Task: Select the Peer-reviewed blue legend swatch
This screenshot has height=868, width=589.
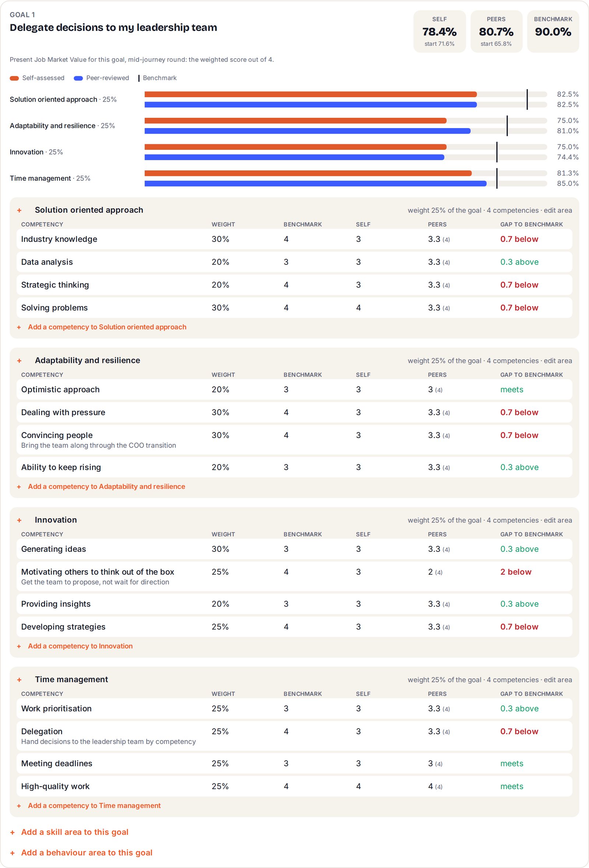Action: (x=78, y=78)
